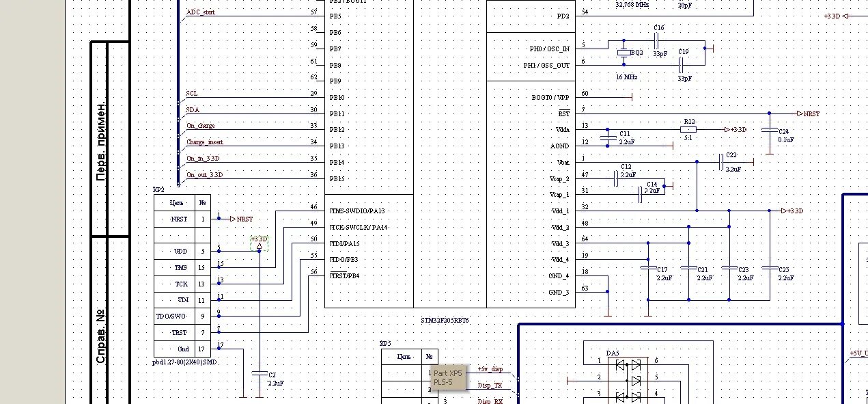Click the 32,768 MHz value text
868x404 pixels.
(632, 5)
